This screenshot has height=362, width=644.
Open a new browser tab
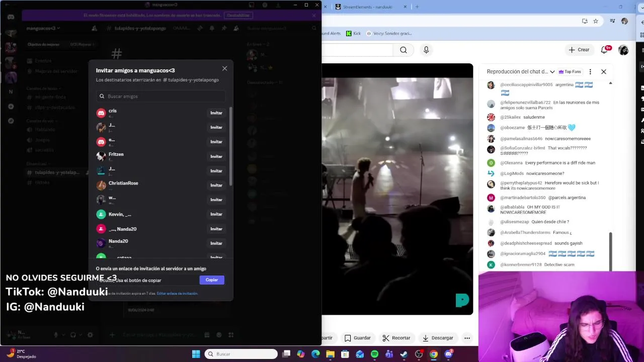pyautogui.click(x=417, y=7)
